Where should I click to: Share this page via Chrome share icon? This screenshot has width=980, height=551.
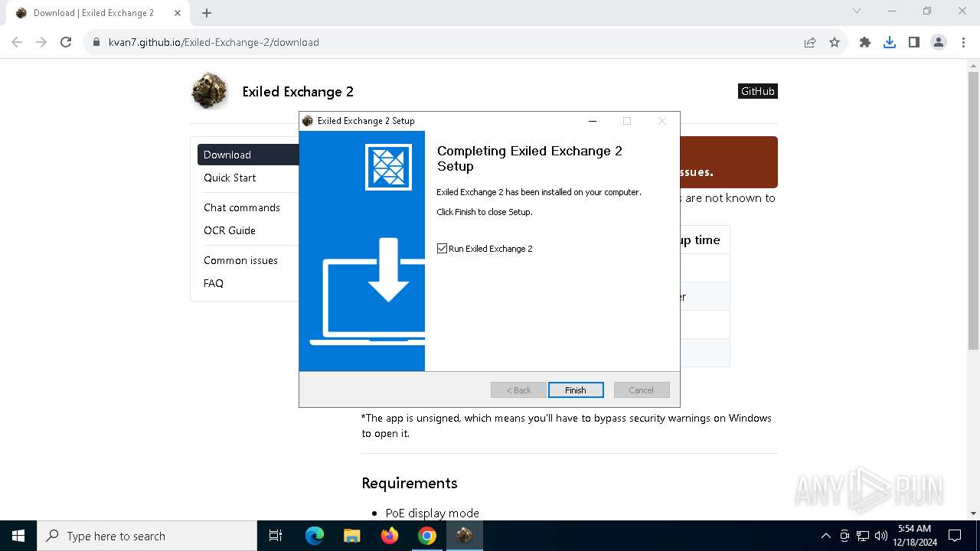810,42
